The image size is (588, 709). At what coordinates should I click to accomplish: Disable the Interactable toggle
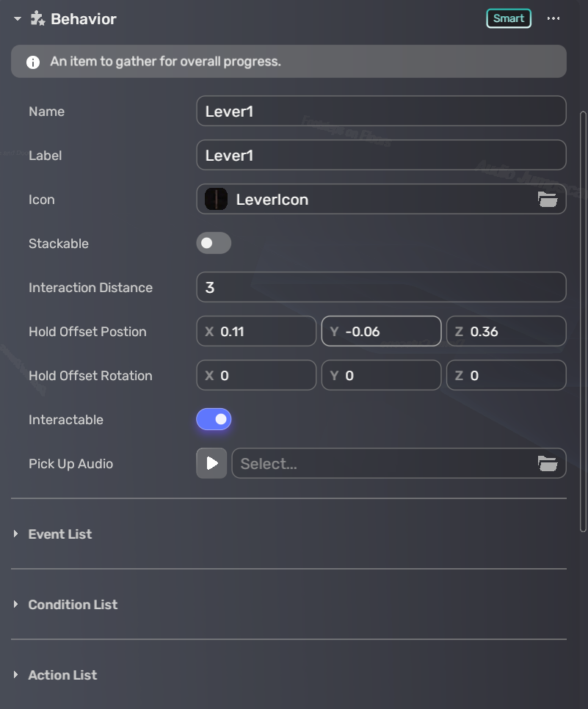[214, 420]
